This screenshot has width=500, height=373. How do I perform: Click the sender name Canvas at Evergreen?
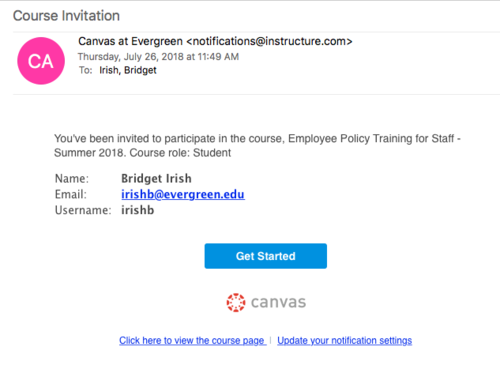click(x=130, y=41)
